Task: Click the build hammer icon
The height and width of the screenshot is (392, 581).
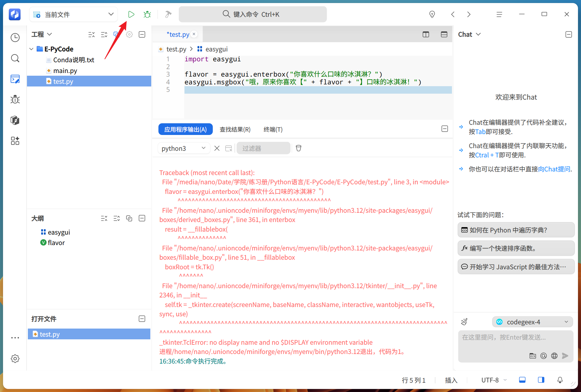Action: (x=168, y=14)
